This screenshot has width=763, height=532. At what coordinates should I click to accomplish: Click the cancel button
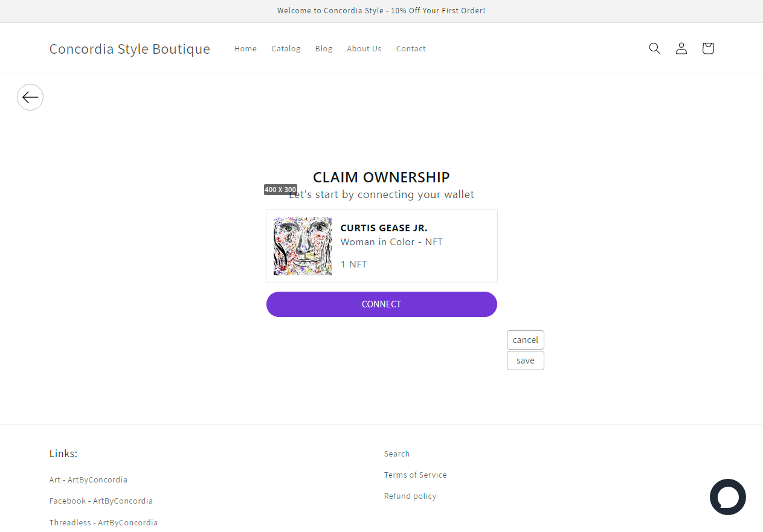coord(525,340)
